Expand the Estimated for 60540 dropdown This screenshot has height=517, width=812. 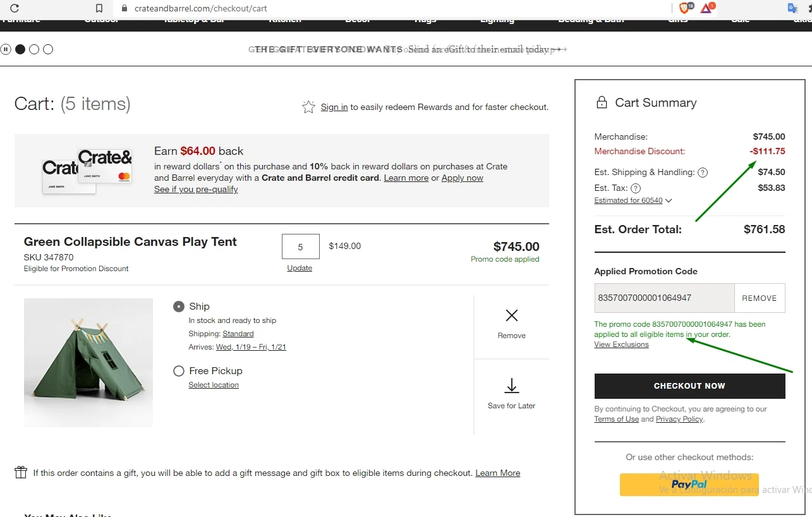pyautogui.click(x=633, y=200)
